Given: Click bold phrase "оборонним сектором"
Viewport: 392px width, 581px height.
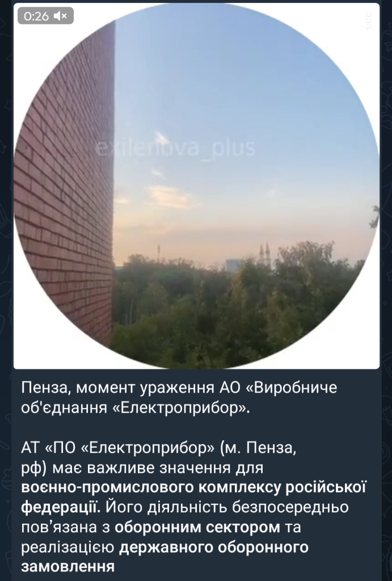Looking at the screenshot, I should click(x=197, y=527).
